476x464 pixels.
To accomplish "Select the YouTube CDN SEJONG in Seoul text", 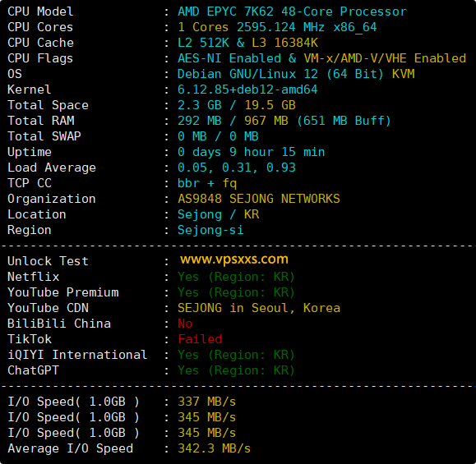I will click(259, 308).
